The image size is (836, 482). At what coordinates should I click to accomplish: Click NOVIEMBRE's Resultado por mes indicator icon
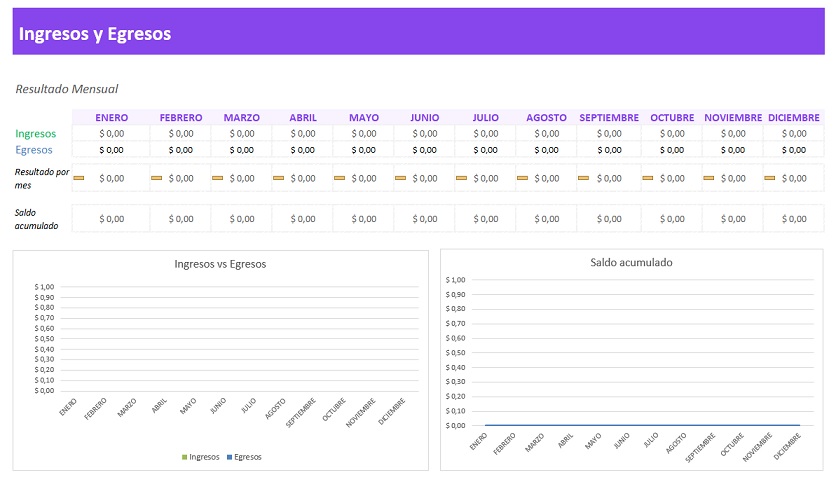click(708, 178)
